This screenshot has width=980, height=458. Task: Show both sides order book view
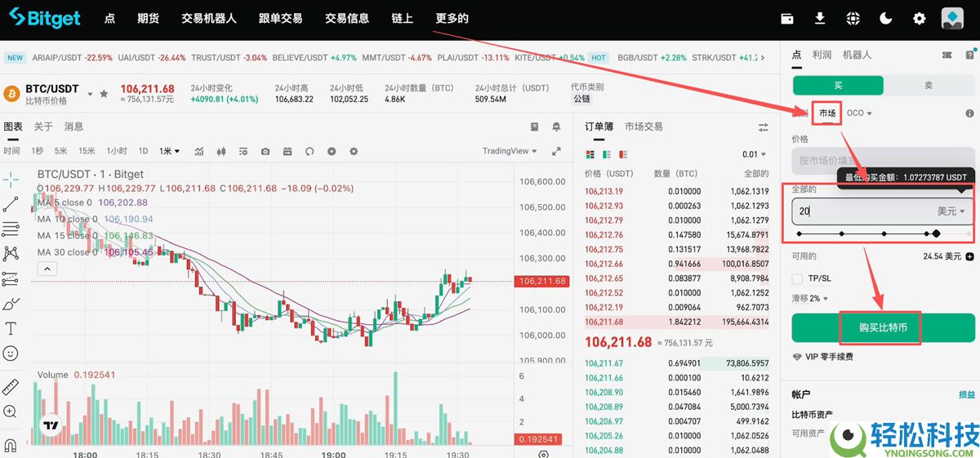(x=590, y=154)
